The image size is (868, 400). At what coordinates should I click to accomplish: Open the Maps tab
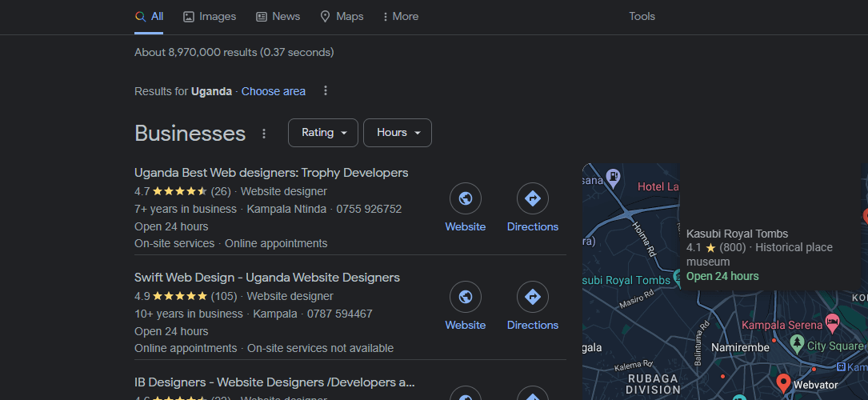point(342,17)
